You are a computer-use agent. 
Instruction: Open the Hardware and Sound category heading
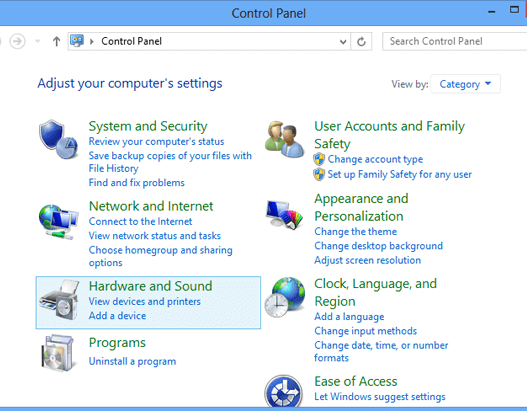pos(151,286)
